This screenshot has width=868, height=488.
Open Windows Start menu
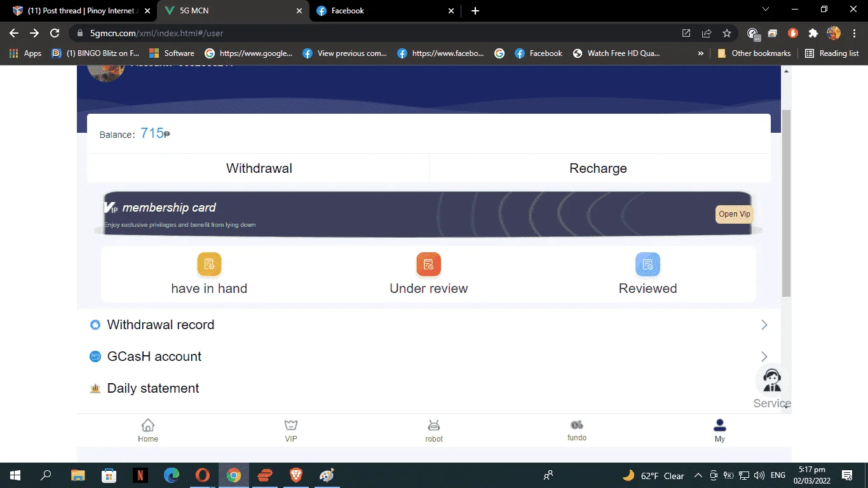pos(15,475)
